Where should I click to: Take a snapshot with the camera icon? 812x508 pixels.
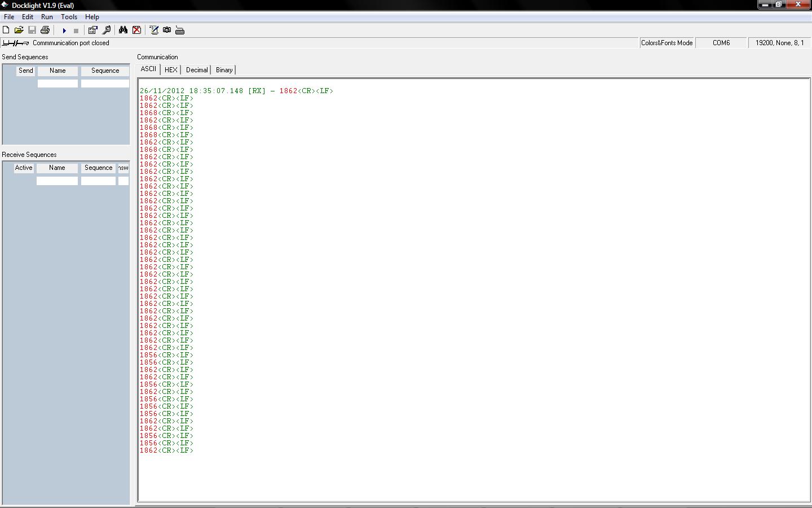(167, 30)
